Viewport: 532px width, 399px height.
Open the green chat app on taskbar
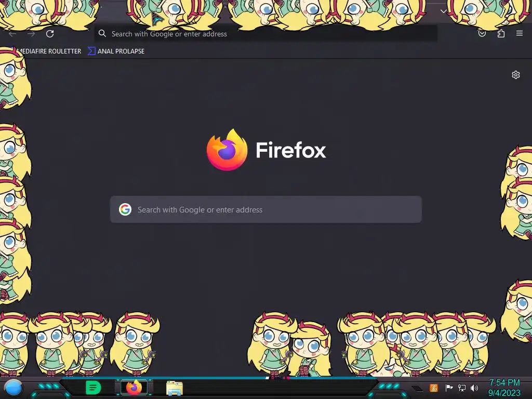[x=93, y=388]
